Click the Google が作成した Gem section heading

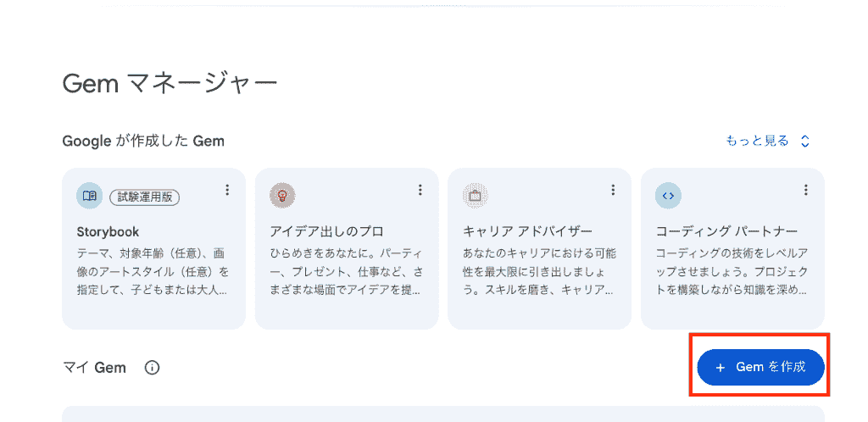pyautogui.click(x=143, y=141)
